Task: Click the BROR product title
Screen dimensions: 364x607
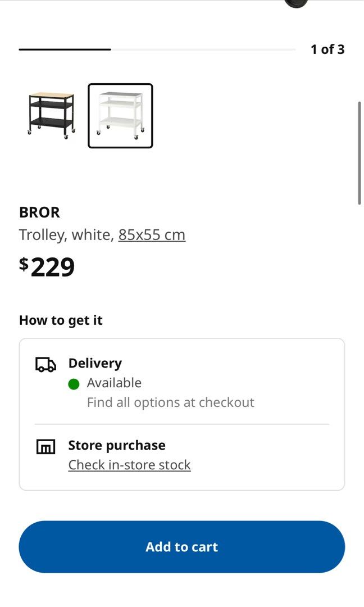Action: coord(39,212)
